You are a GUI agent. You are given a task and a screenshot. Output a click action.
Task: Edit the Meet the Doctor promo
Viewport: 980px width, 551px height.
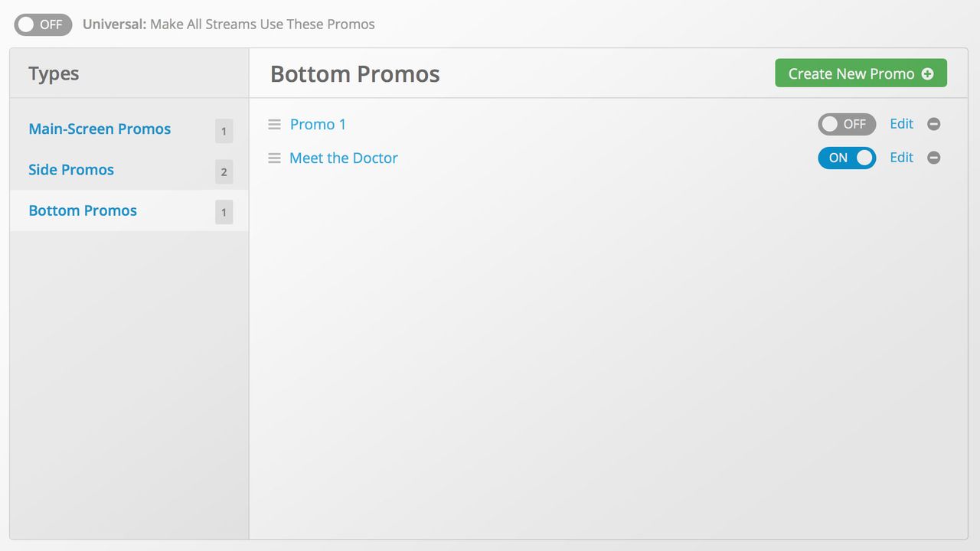point(901,158)
